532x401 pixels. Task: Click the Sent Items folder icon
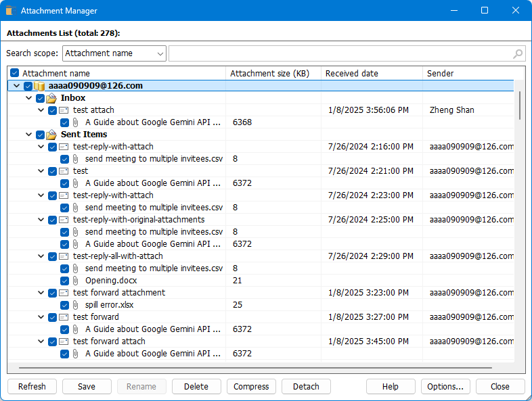[x=51, y=135]
